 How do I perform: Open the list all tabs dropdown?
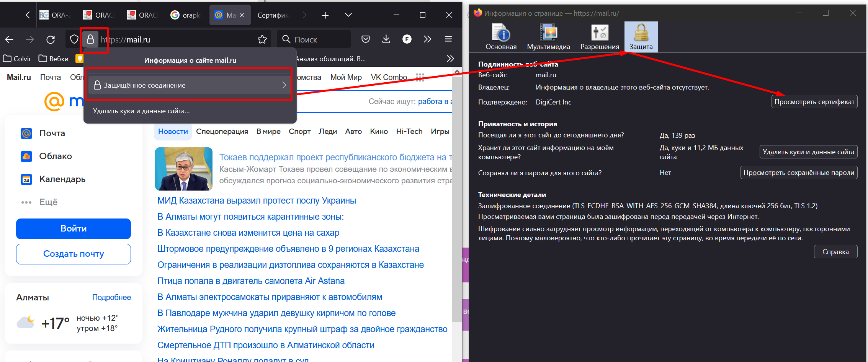point(348,15)
